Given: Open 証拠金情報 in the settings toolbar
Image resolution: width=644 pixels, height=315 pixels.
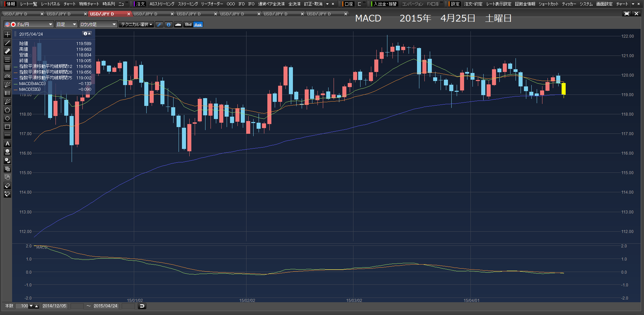Looking at the screenshot, I should pyautogui.click(x=525, y=4).
